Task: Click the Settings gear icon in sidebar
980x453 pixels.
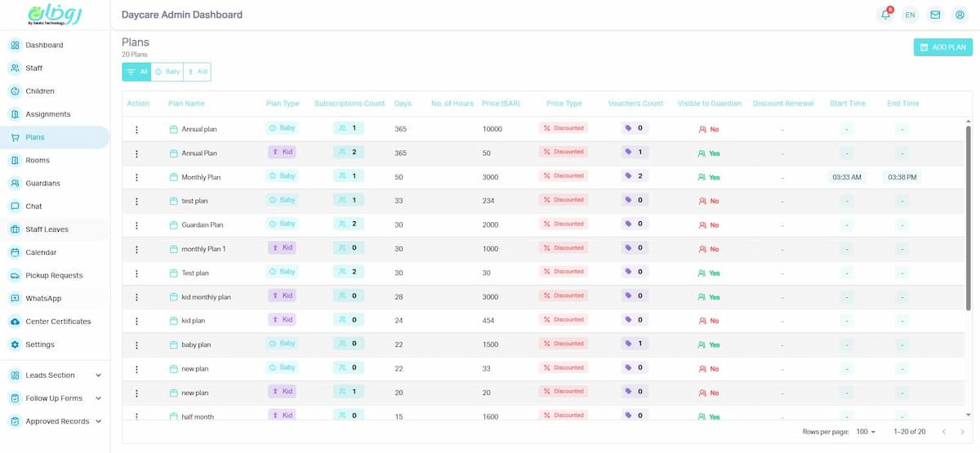Action: point(15,344)
